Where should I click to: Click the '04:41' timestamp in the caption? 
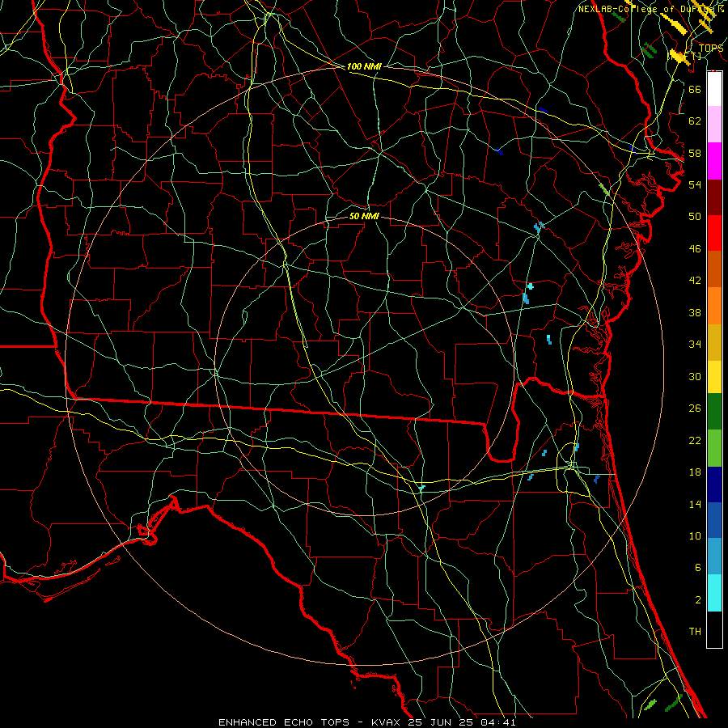(x=498, y=722)
